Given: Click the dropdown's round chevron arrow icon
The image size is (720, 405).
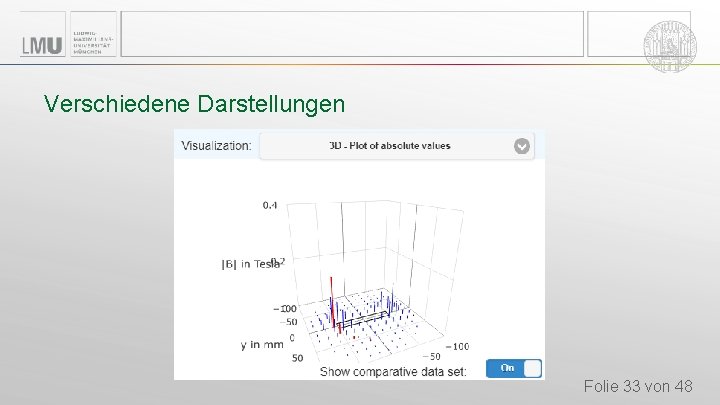Looking at the screenshot, I should pos(522,146).
